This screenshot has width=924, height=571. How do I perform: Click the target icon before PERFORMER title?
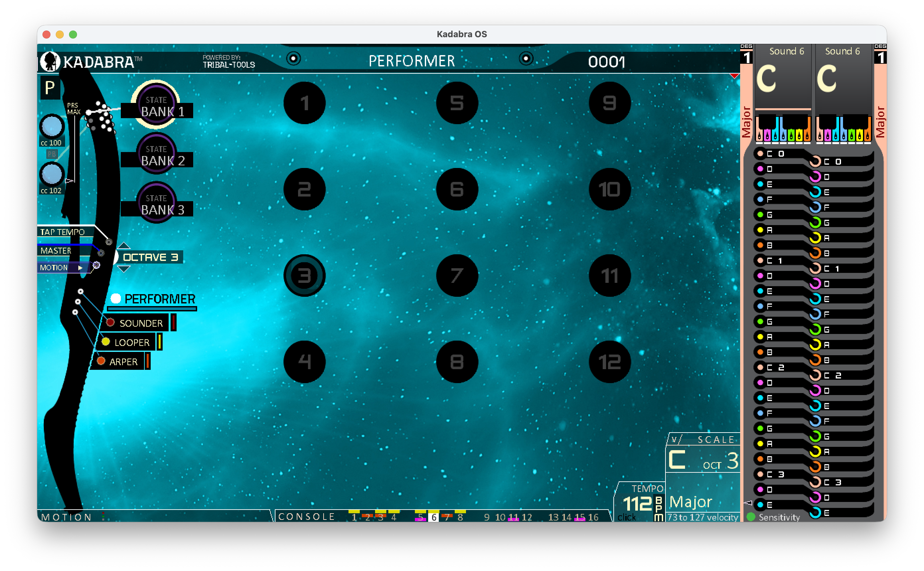click(x=293, y=58)
